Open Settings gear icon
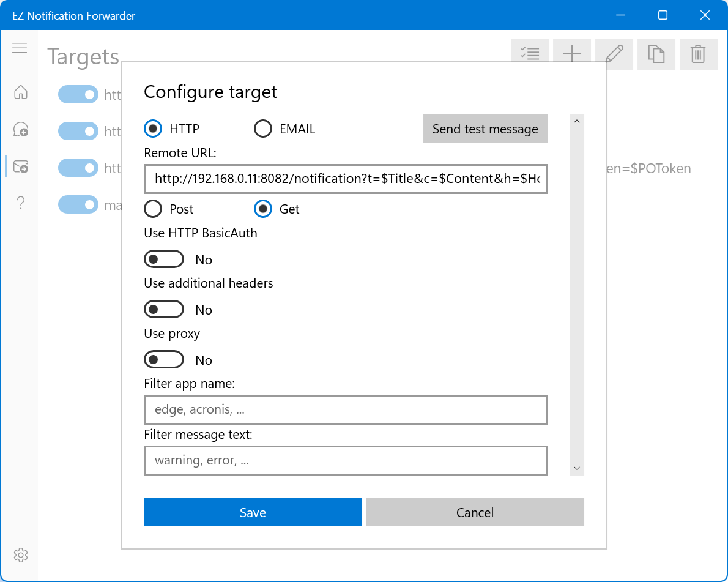 pos(20,555)
